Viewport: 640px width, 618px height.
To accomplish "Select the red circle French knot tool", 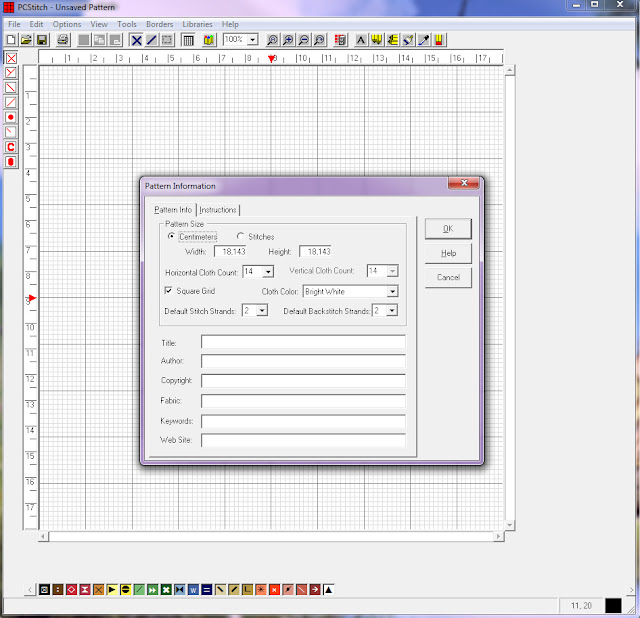I will pos(11,118).
